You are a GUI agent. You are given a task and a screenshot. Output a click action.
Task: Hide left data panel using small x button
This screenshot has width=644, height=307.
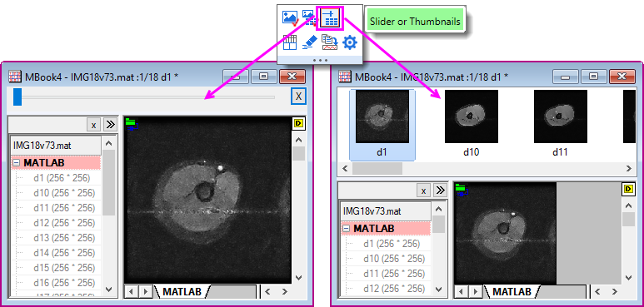tap(93, 125)
